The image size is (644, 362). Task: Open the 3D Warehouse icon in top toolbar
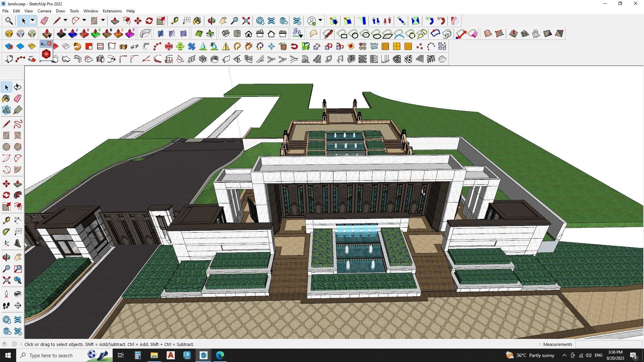(260, 21)
